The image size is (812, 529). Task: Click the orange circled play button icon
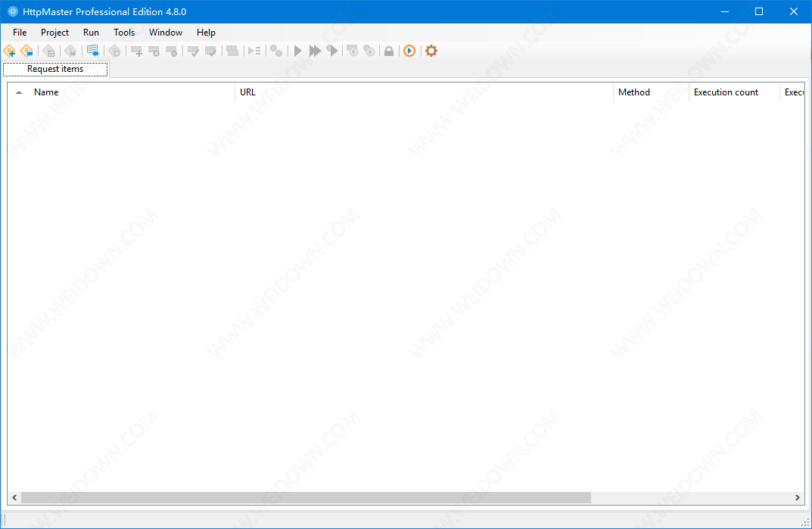409,51
